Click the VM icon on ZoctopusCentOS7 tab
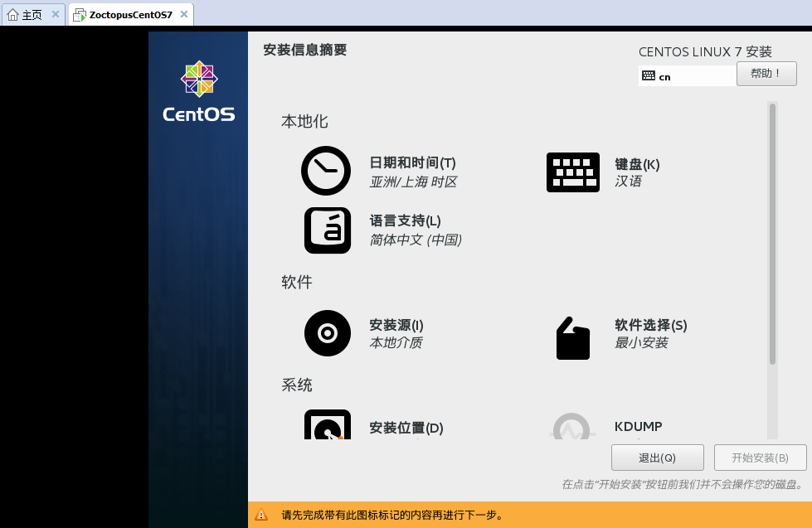Image resolution: width=812 pixels, height=528 pixels. pyautogui.click(x=80, y=14)
